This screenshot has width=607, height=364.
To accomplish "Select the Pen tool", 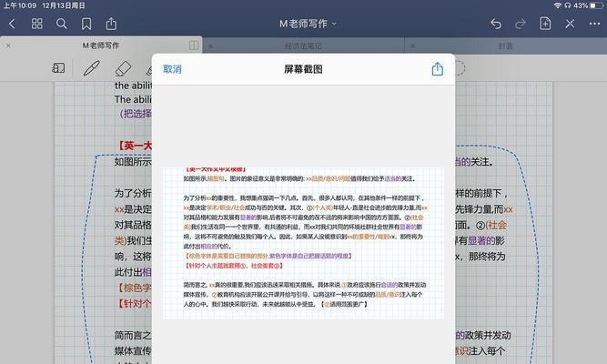I will 91,68.
